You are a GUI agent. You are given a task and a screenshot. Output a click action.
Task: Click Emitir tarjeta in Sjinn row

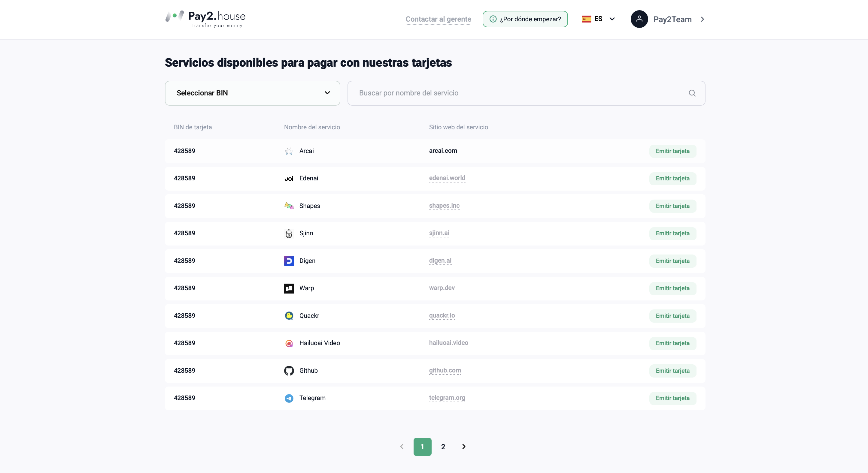pyautogui.click(x=672, y=233)
